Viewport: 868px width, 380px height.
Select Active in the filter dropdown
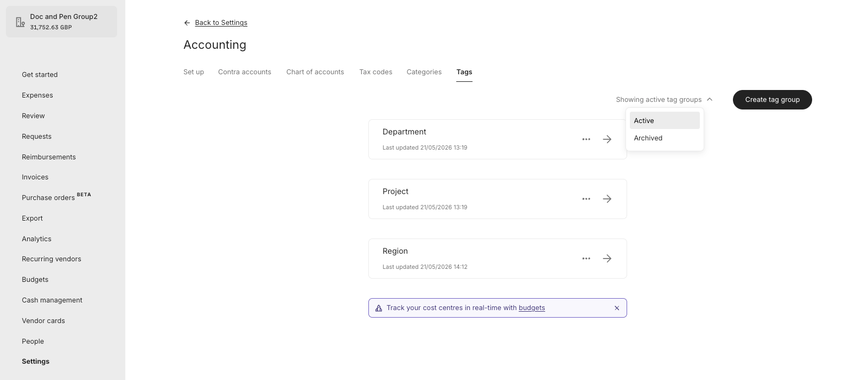[665, 120]
